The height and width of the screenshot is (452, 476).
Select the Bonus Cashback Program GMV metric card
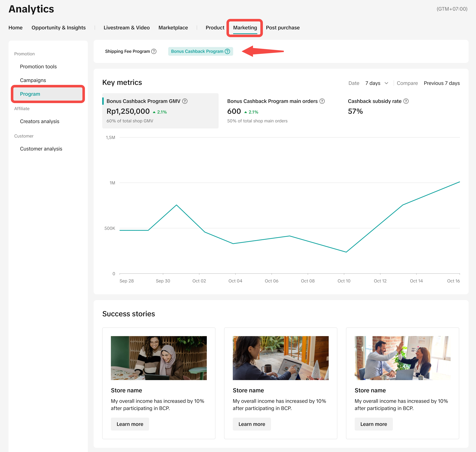click(x=160, y=111)
